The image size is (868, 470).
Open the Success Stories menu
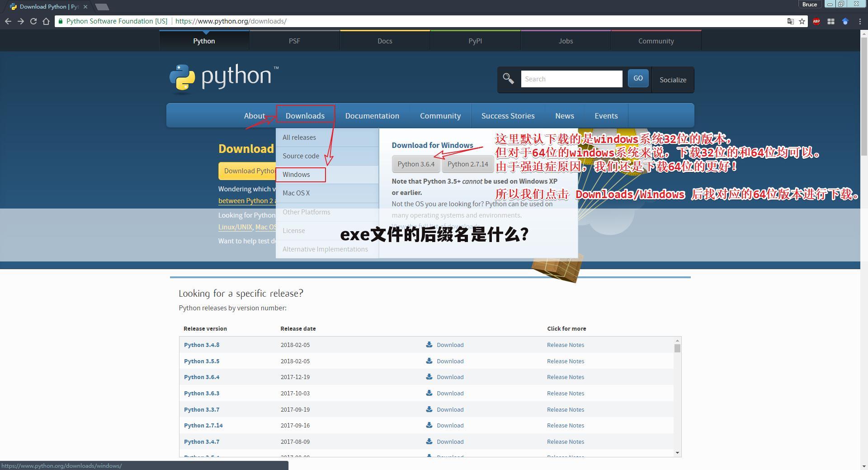point(508,116)
